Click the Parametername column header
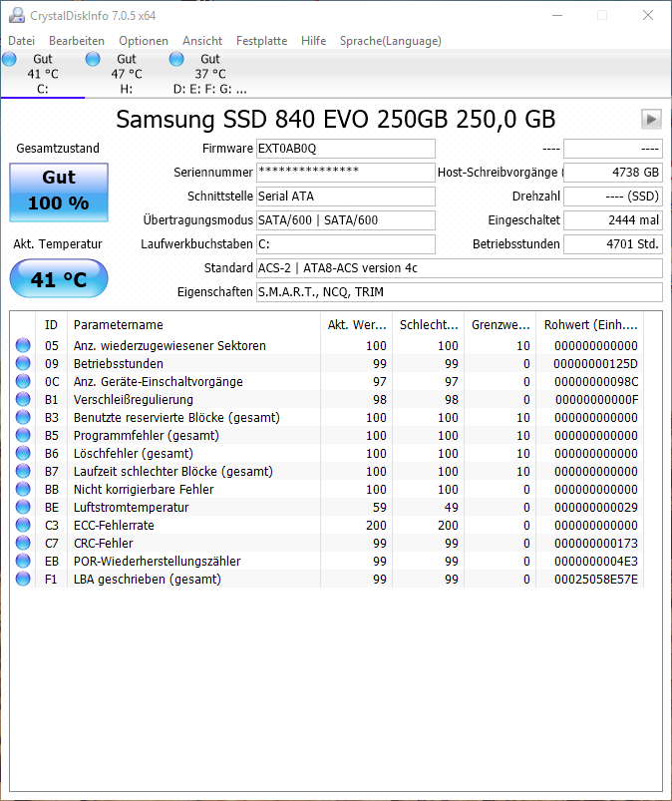 [193, 325]
